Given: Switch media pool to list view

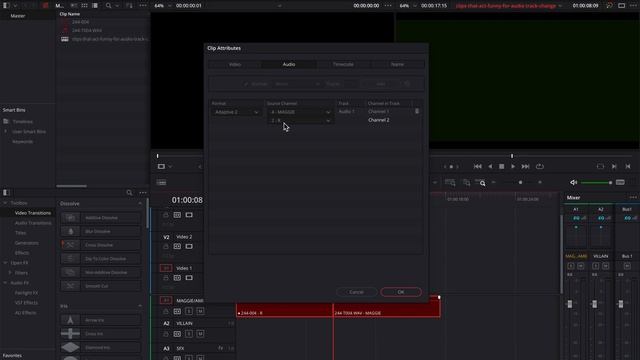Looking at the screenshot, I should (x=95, y=6).
